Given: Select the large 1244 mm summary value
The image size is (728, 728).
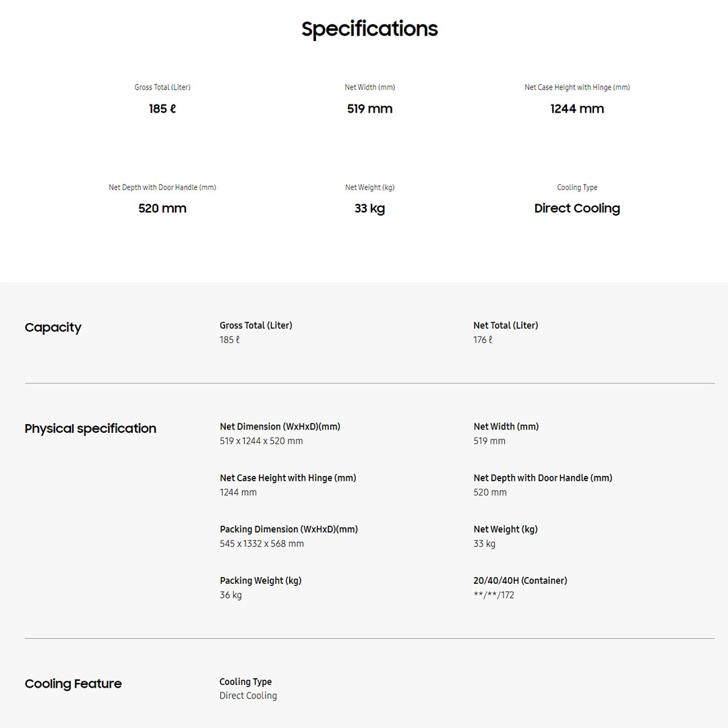Looking at the screenshot, I should 577,109.
